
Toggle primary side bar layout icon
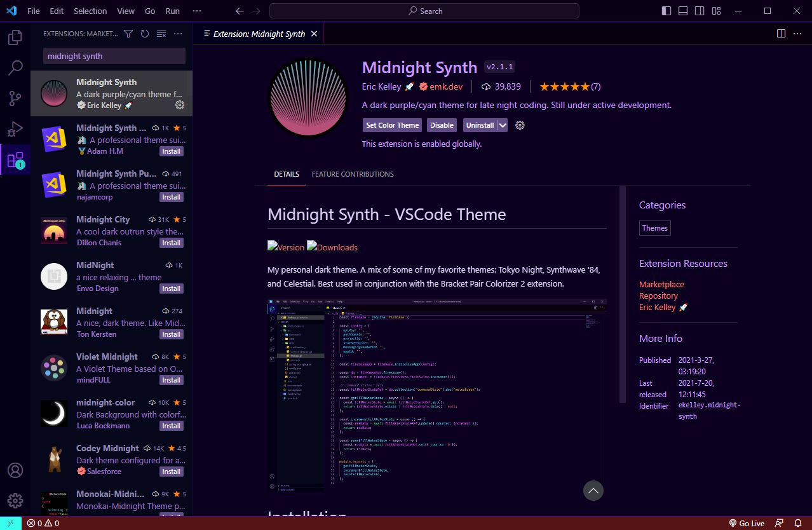click(667, 11)
